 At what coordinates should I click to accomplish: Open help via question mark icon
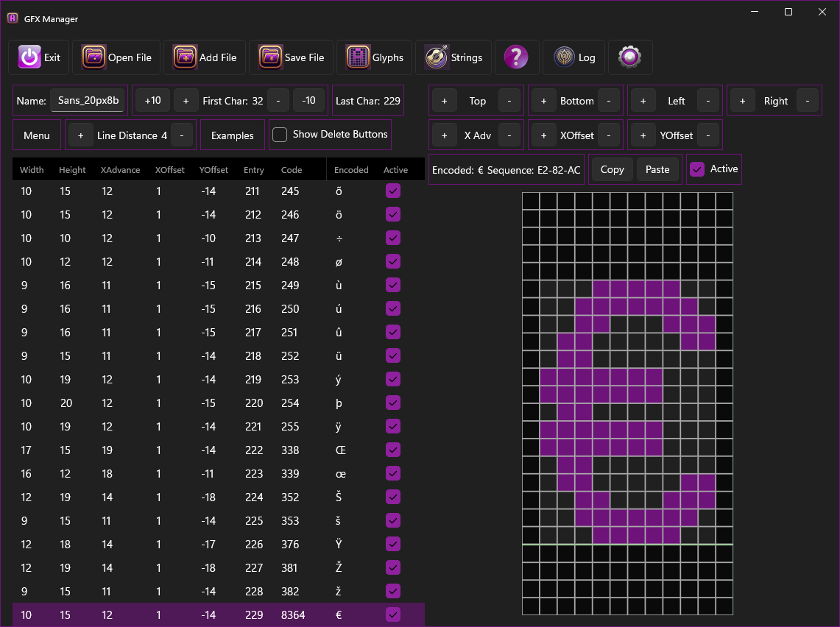pos(516,57)
